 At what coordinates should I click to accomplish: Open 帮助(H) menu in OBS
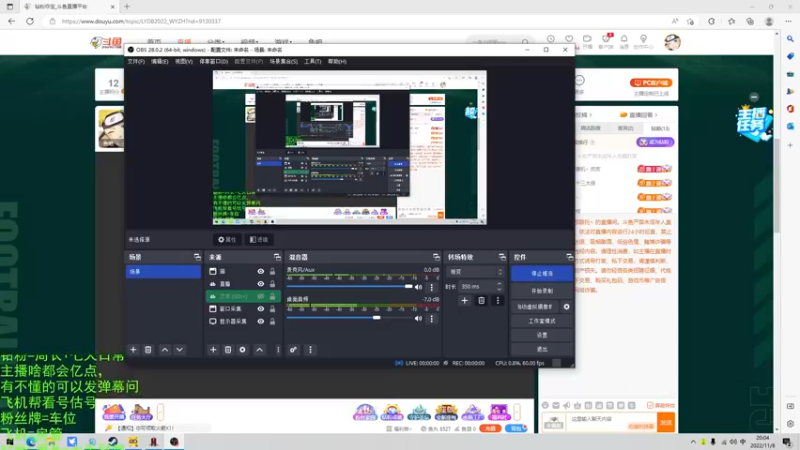pyautogui.click(x=337, y=61)
